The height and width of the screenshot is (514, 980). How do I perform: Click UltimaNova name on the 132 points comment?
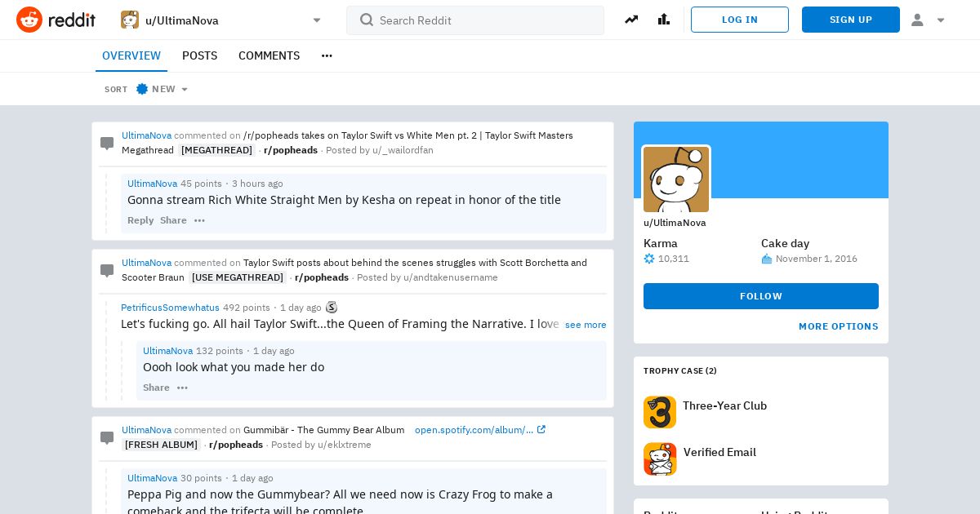[x=167, y=351]
